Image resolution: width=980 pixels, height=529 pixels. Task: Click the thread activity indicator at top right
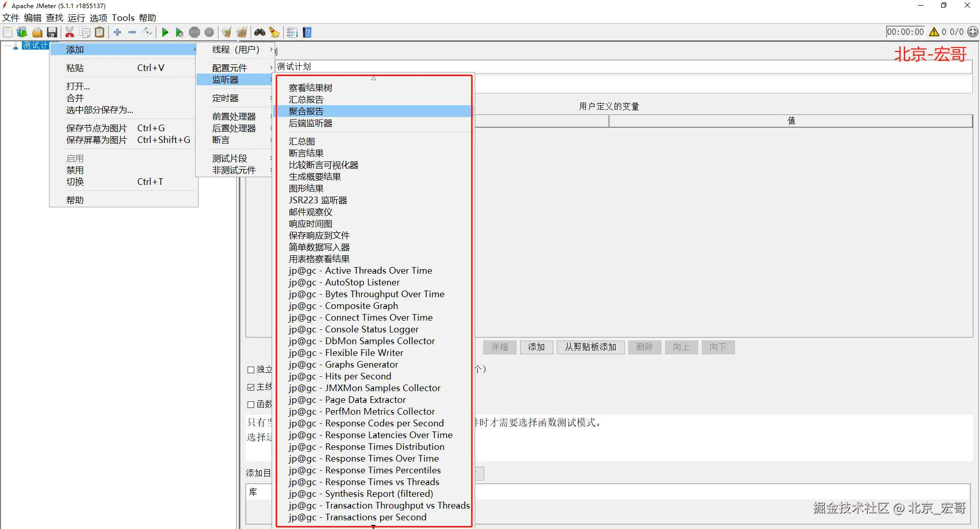[x=973, y=32]
